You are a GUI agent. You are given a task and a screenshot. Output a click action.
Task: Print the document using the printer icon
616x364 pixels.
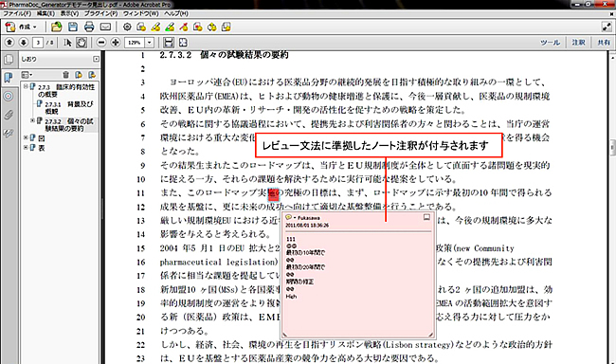pos(89,27)
